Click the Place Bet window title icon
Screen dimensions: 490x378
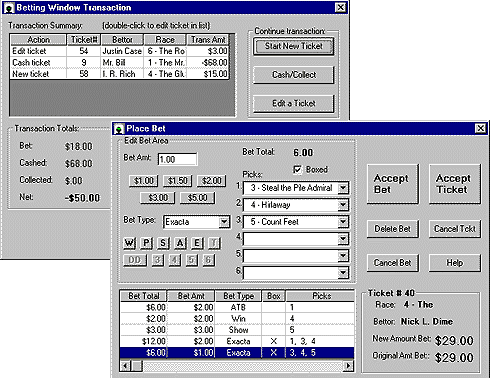[119, 129]
